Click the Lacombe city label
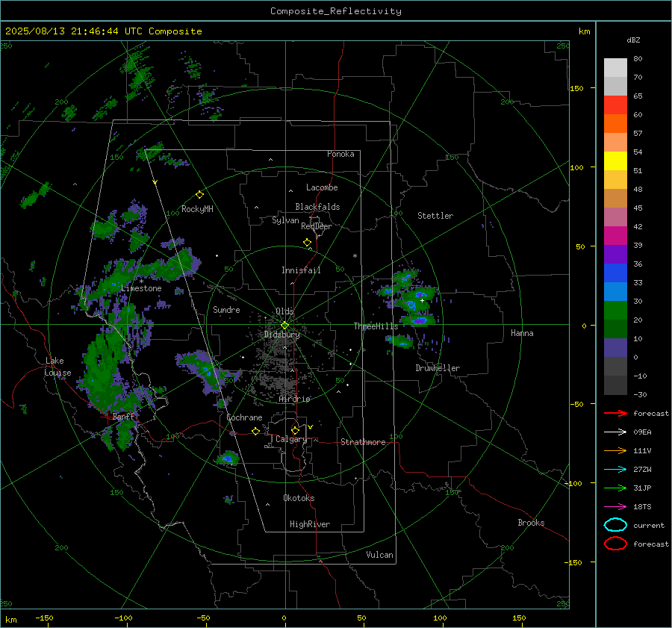The width and height of the screenshot is (672, 628). (322, 187)
